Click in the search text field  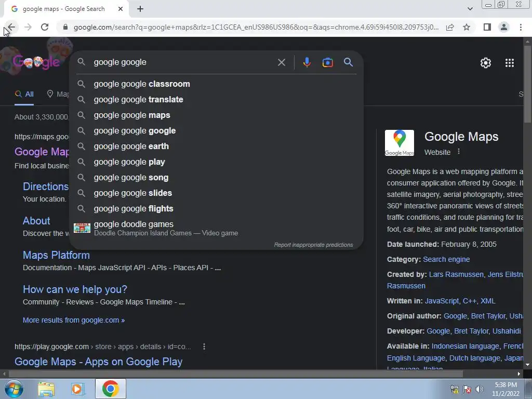(183, 62)
